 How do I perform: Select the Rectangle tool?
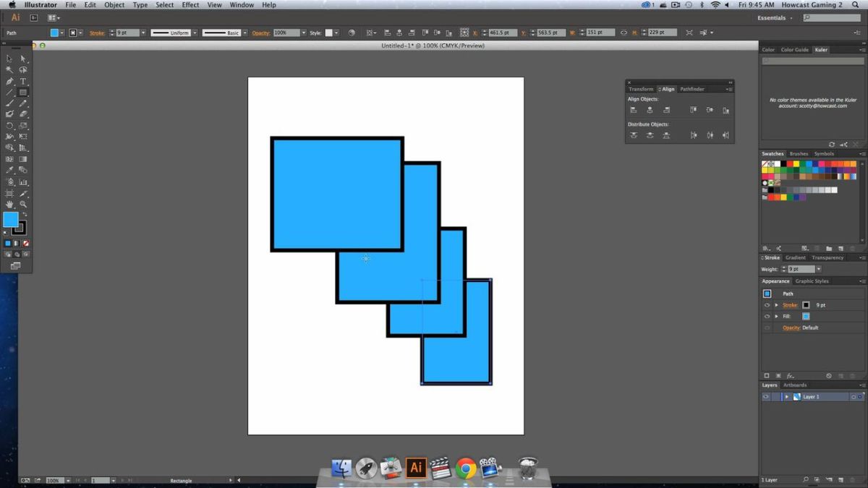[22, 93]
